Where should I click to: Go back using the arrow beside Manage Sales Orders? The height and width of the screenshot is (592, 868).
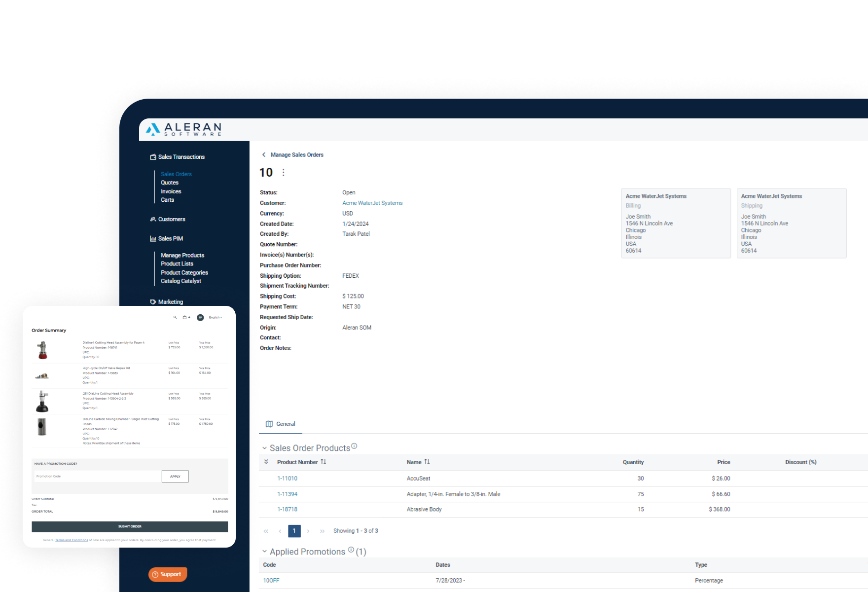(x=263, y=155)
